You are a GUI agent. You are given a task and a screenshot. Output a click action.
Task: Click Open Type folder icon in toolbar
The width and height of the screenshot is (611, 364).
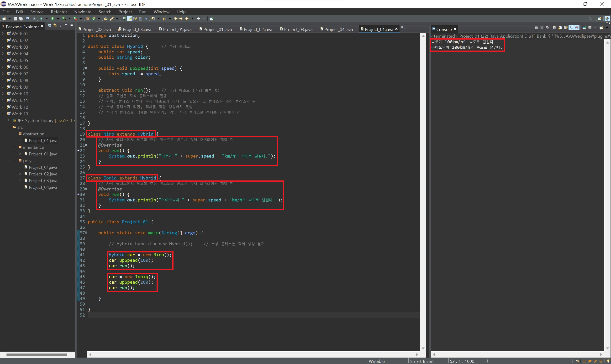[106, 19]
